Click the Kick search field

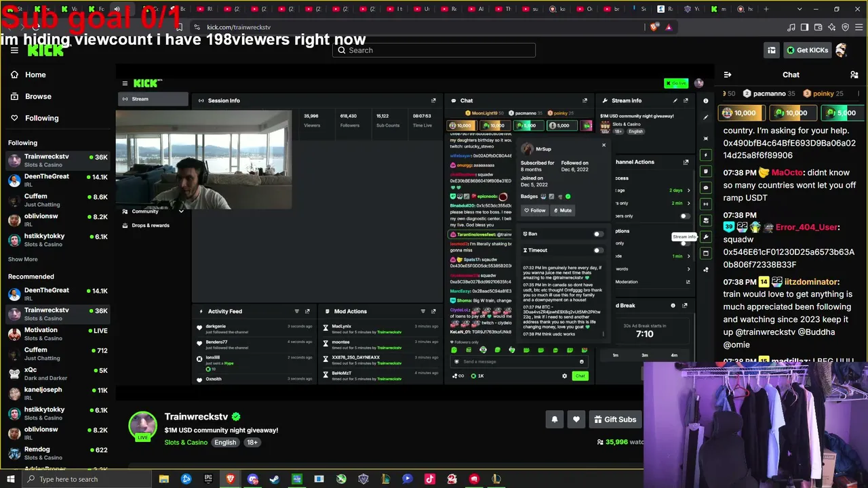click(x=434, y=50)
